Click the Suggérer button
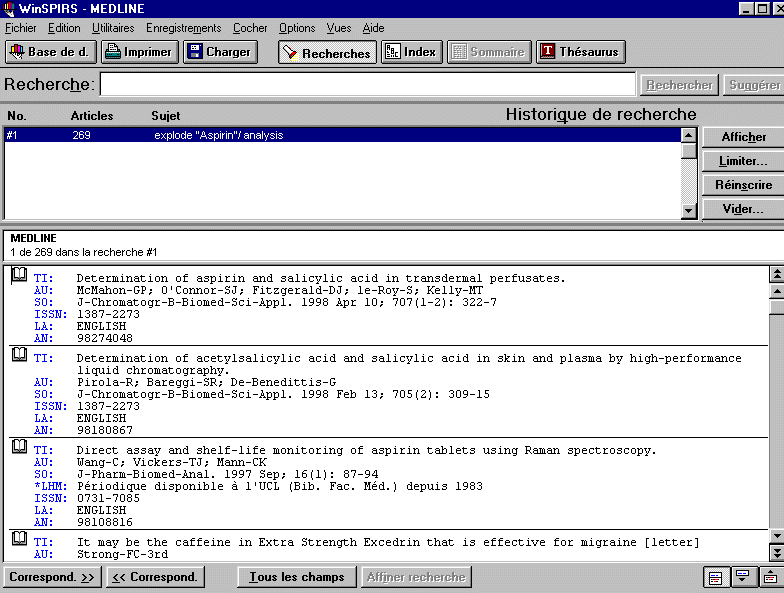This screenshot has width=784, height=593. click(x=754, y=85)
